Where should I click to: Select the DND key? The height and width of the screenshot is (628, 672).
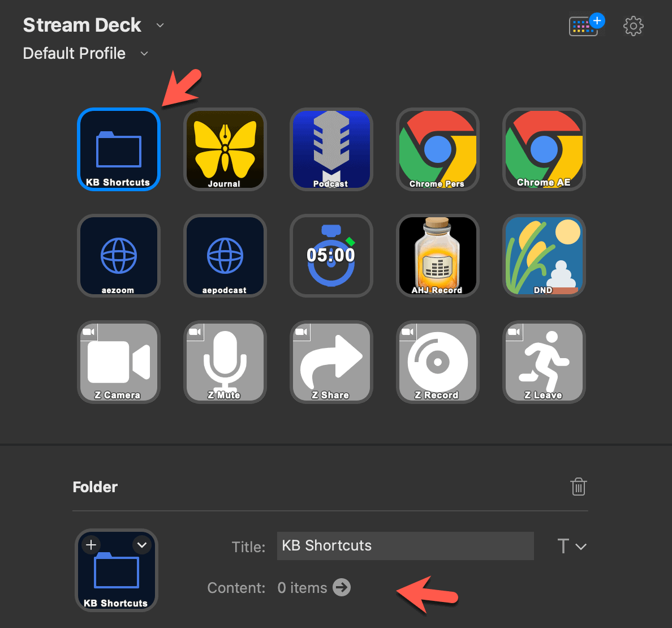click(x=544, y=256)
